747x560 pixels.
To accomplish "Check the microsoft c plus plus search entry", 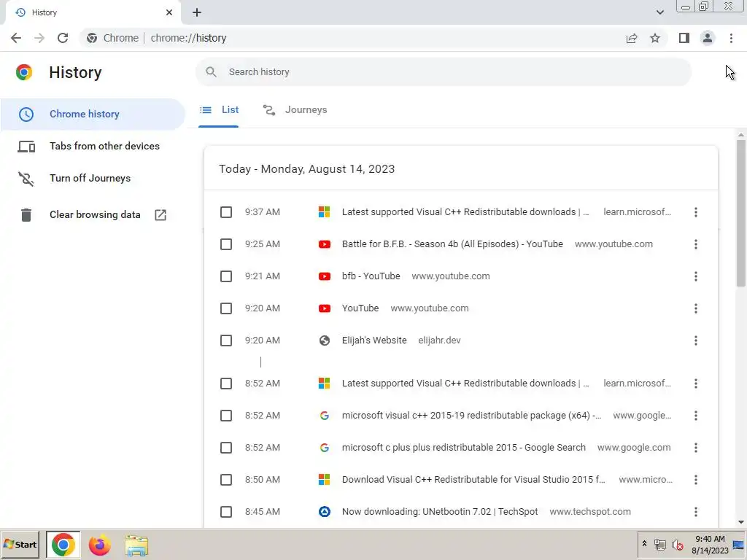I will pos(226,448).
